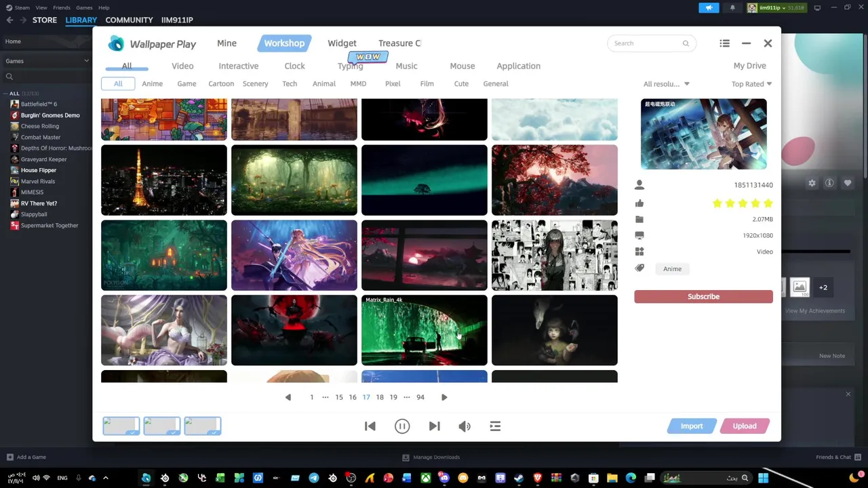Open Steam account iiim911ip dropdown
Screen dimensions: 868x488
775,8
